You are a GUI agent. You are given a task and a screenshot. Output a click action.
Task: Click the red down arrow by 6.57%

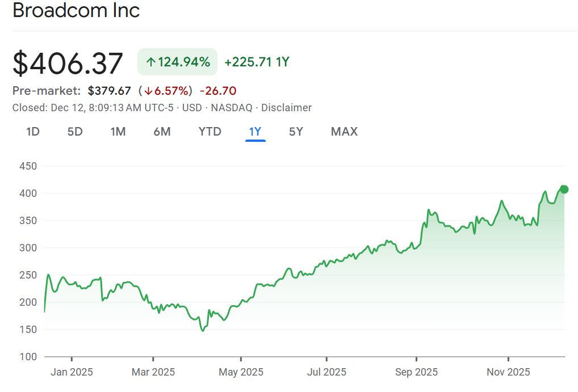pos(148,91)
